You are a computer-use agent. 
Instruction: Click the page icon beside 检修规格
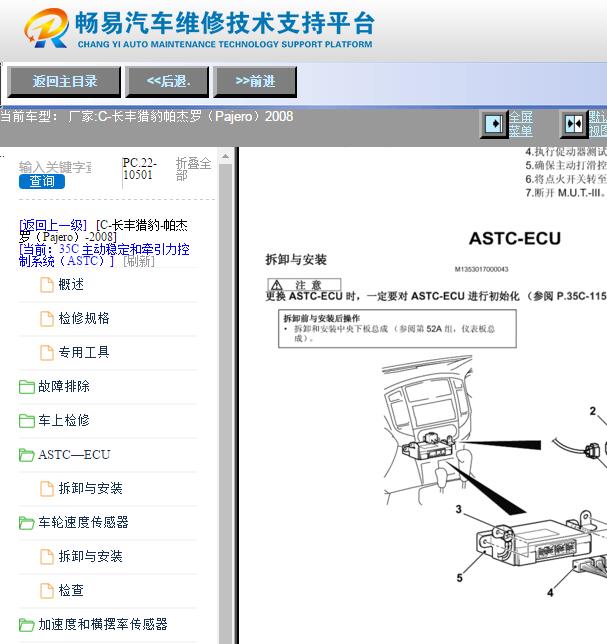click(46, 319)
